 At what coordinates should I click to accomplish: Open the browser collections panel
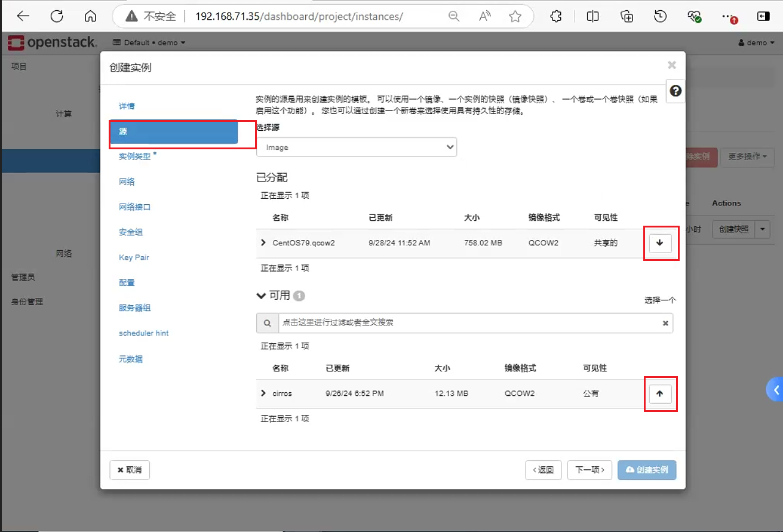click(627, 17)
